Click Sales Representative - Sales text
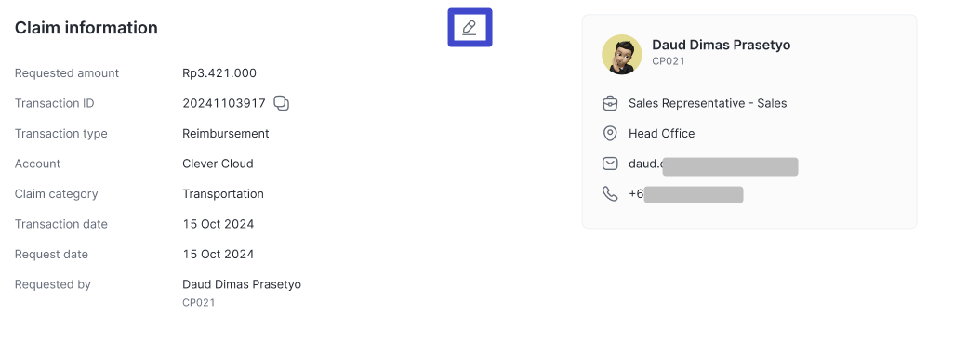The image size is (980, 341). [708, 104]
